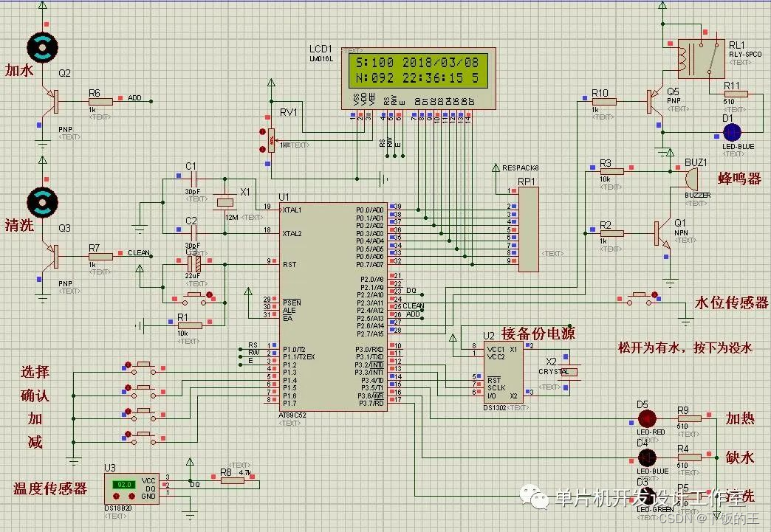The height and width of the screenshot is (532, 771).
Task: Click the 温度传感器 temperature sensor label
Action: 49,488
